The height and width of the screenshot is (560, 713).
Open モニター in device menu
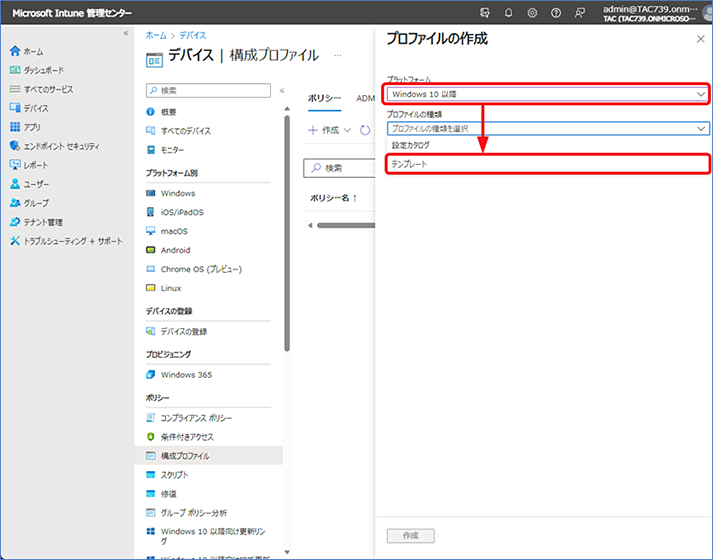point(165,150)
